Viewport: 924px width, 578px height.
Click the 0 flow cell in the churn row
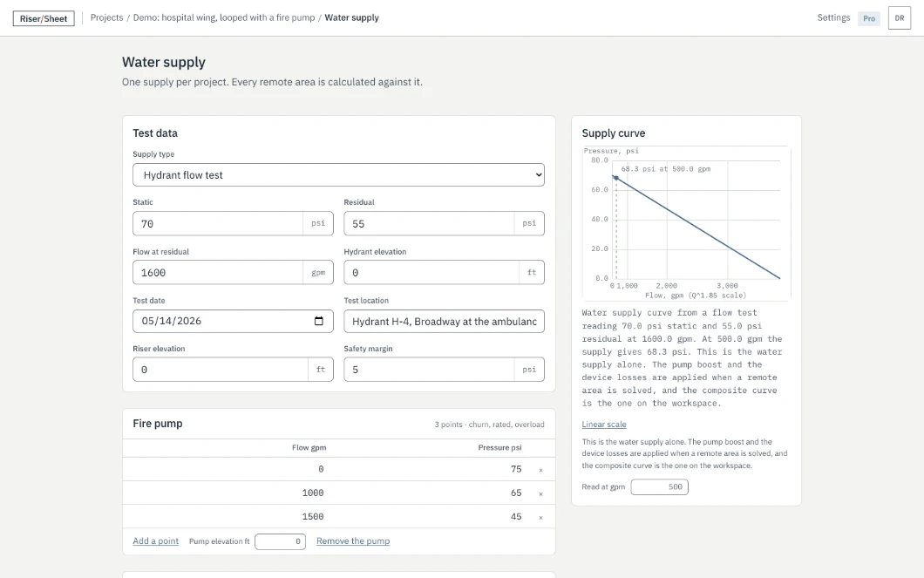321,469
